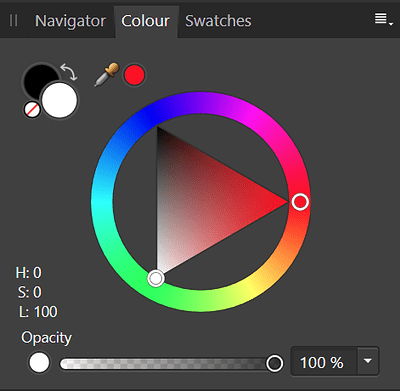
Task: Click the L: 100 lightness value
Action: click(38, 312)
